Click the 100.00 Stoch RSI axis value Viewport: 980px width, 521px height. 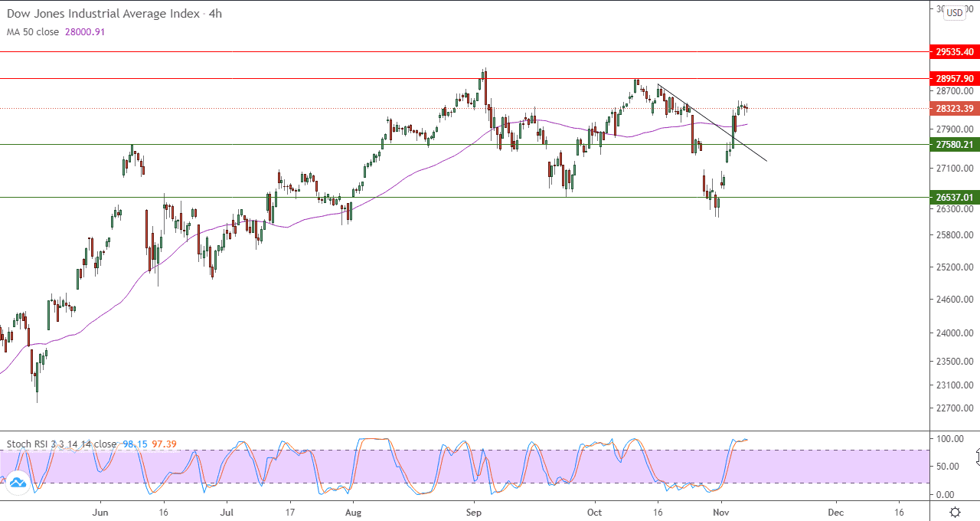point(951,439)
